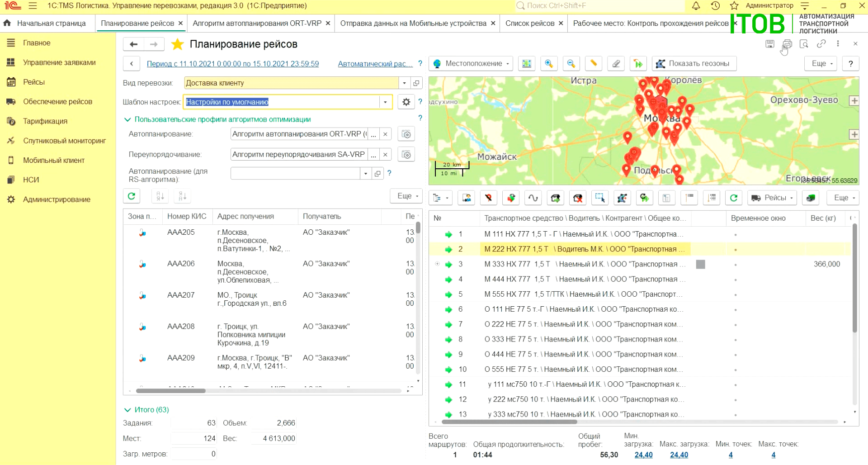The image size is (868, 465).
Task: Click the green arrows route icon on map toolbar
Action: point(638,64)
